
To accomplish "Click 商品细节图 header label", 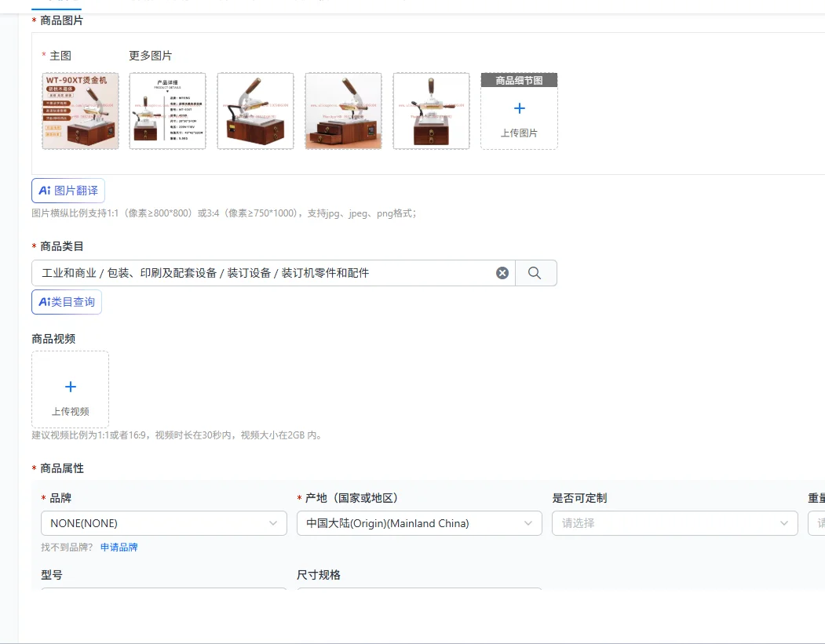I will (520, 81).
